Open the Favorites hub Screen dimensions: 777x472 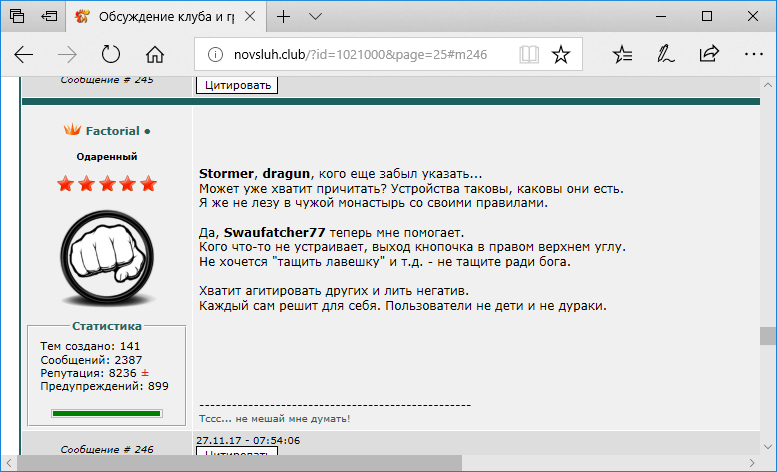(622, 54)
